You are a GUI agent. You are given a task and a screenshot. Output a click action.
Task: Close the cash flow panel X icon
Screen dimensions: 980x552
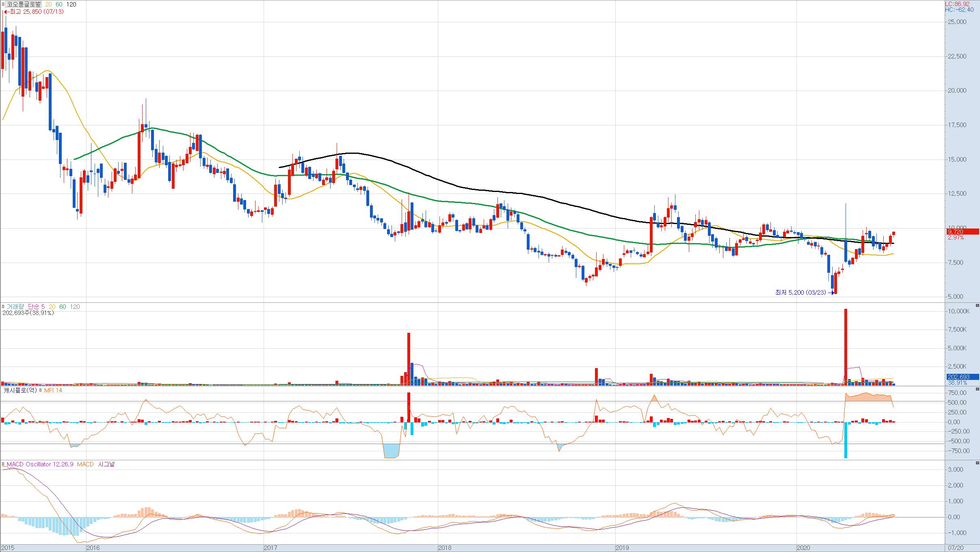click(977, 389)
